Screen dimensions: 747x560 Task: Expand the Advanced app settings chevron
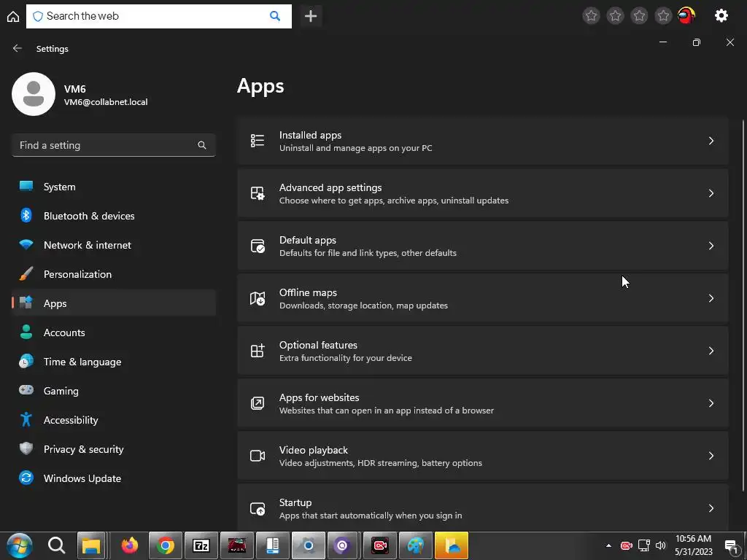point(711,192)
